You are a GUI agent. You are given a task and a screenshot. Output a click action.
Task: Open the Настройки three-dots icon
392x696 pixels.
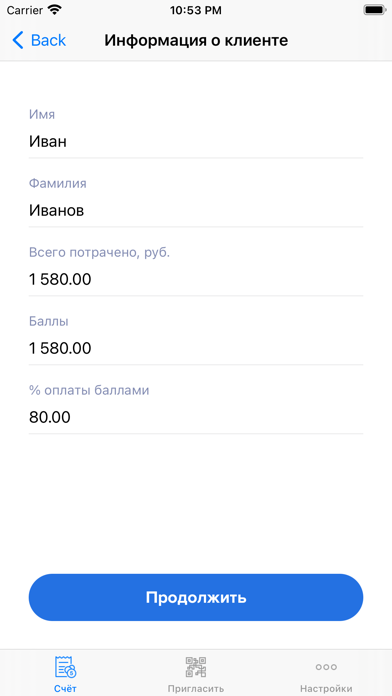[x=326, y=667]
